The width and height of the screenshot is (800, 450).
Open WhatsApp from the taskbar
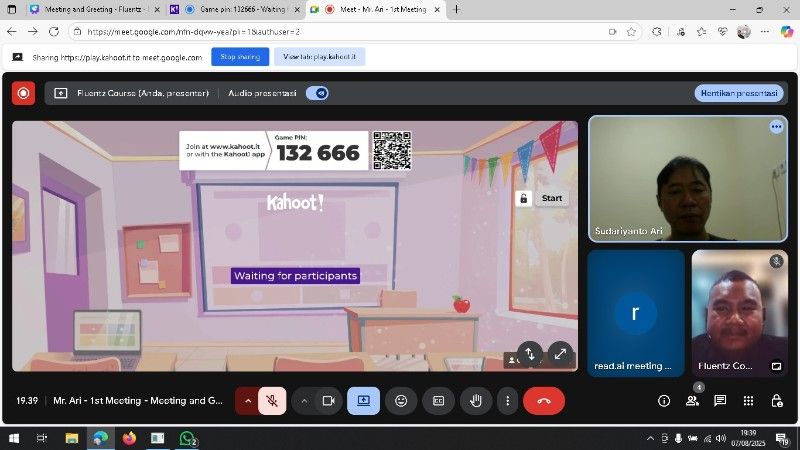[x=187, y=438]
